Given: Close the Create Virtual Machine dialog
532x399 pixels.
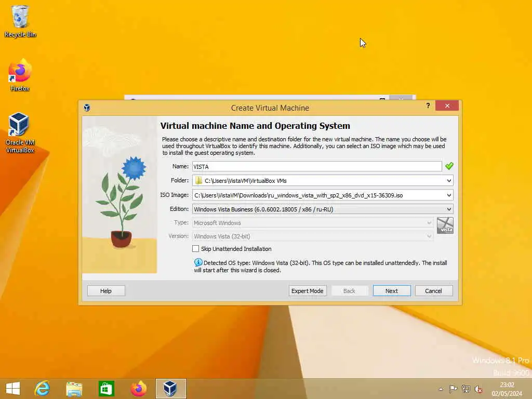Looking at the screenshot, I should coord(447,106).
